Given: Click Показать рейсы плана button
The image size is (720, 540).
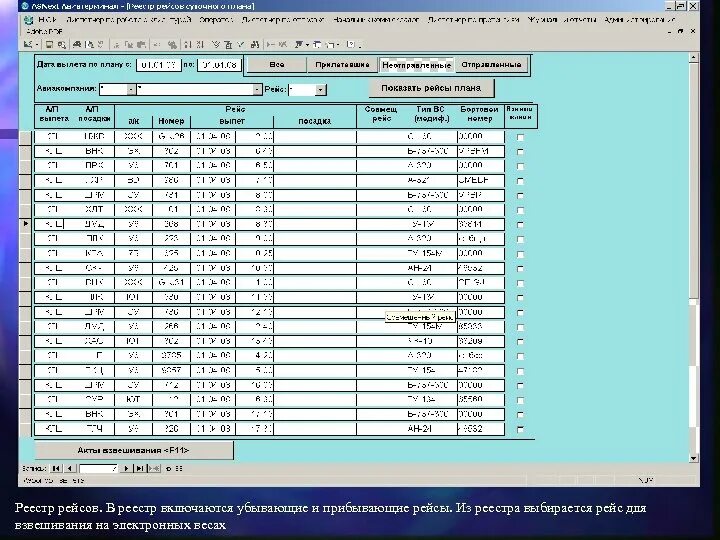Looking at the screenshot, I should 431,88.
